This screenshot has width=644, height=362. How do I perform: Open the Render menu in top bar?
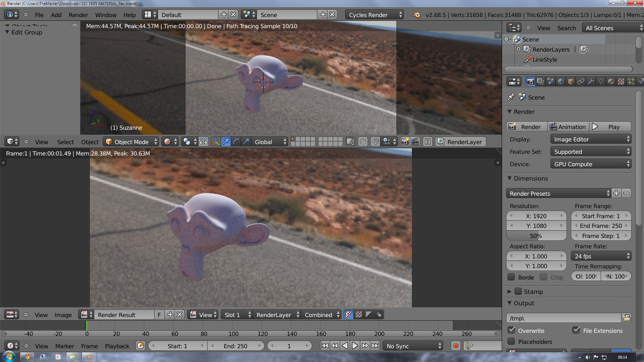(78, 15)
